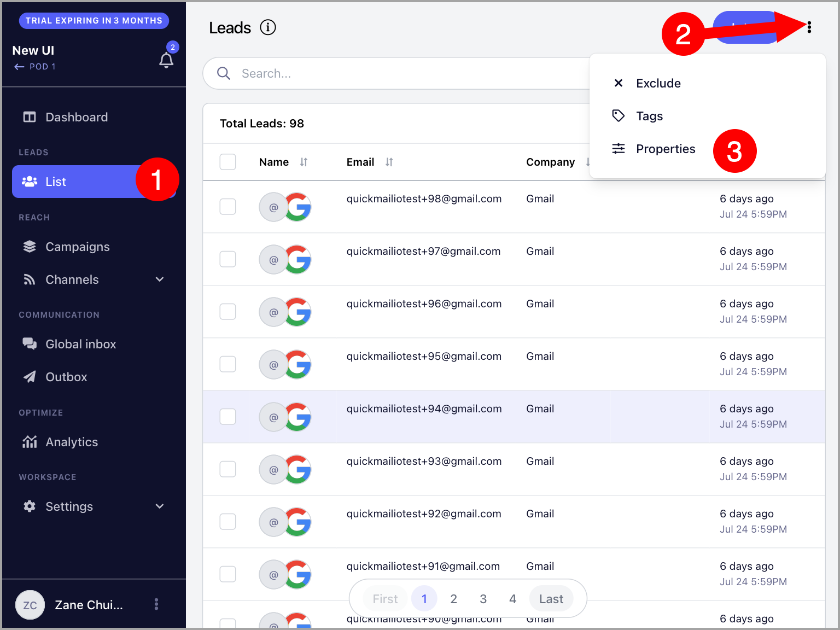The width and height of the screenshot is (840, 630).
Task: Open Dashboard in the sidebar
Action: 94,117
